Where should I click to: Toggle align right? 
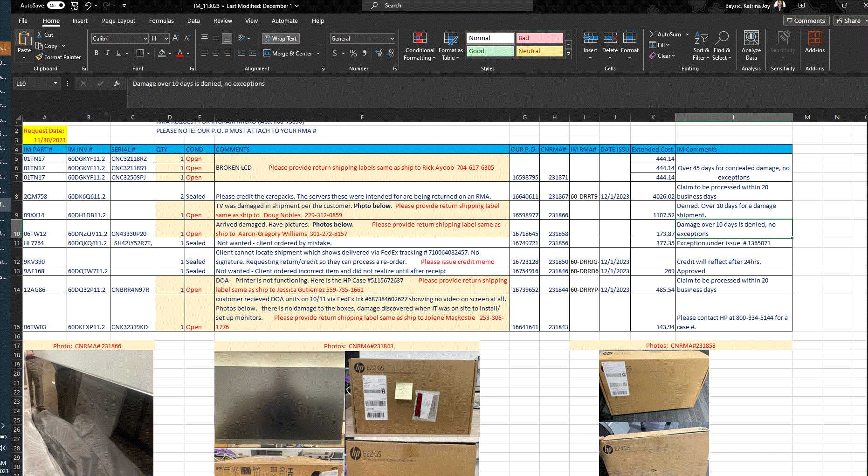coord(227,53)
